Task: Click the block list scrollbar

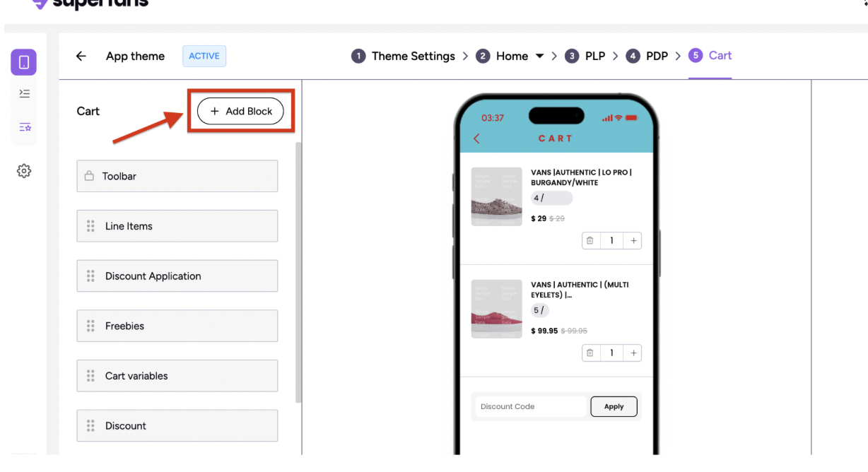Action: click(298, 272)
